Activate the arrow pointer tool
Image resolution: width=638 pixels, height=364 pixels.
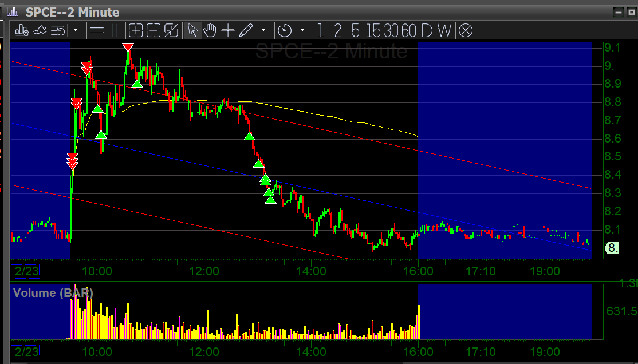tap(192, 30)
